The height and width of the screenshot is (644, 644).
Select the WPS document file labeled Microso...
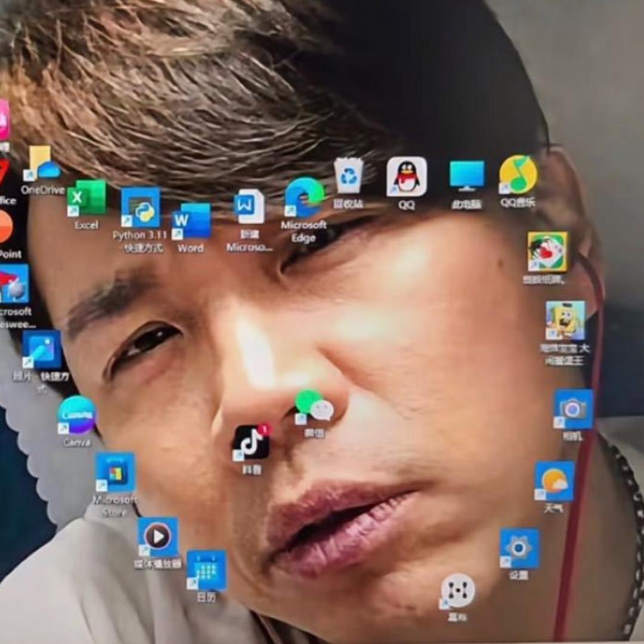pyautogui.click(x=249, y=206)
